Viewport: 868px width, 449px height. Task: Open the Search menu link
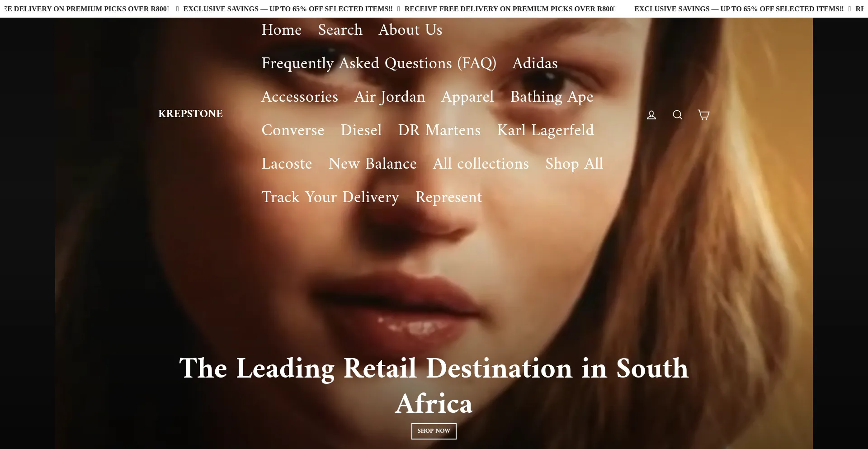click(x=340, y=30)
